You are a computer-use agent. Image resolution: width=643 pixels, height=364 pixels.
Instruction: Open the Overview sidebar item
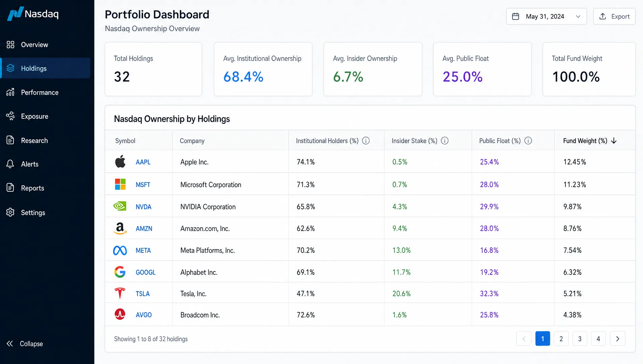tap(45, 44)
